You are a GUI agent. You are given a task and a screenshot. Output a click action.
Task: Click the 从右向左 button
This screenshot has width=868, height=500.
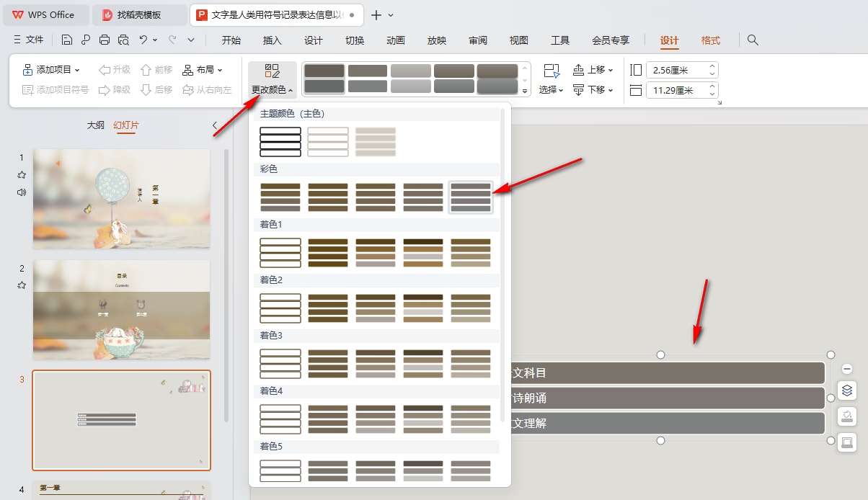click(207, 90)
